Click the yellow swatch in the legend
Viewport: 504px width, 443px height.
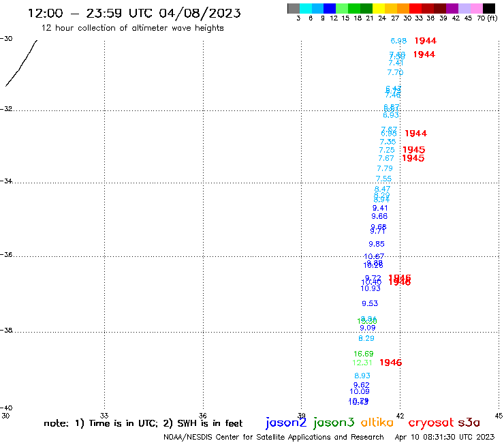click(x=379, y=8)
